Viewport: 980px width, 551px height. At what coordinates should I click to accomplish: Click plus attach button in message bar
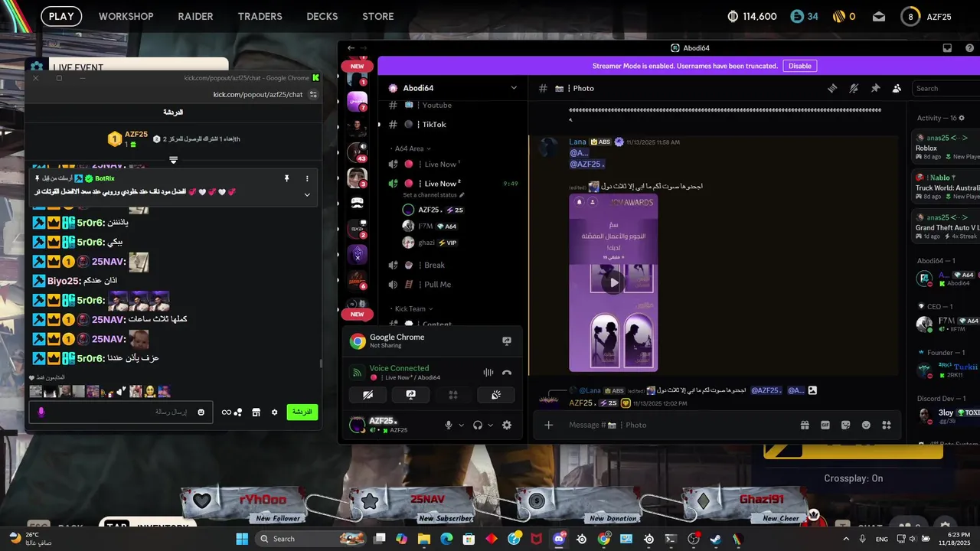548,425
